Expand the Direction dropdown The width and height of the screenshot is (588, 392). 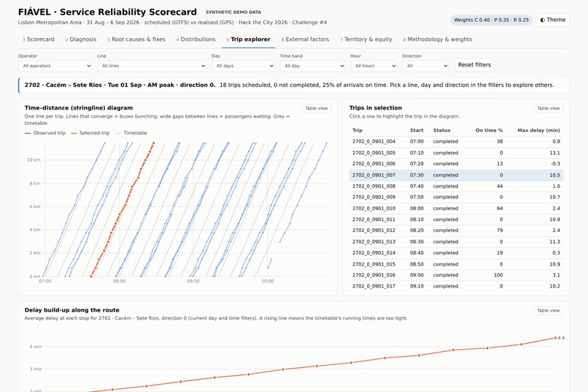click(425, 66)
